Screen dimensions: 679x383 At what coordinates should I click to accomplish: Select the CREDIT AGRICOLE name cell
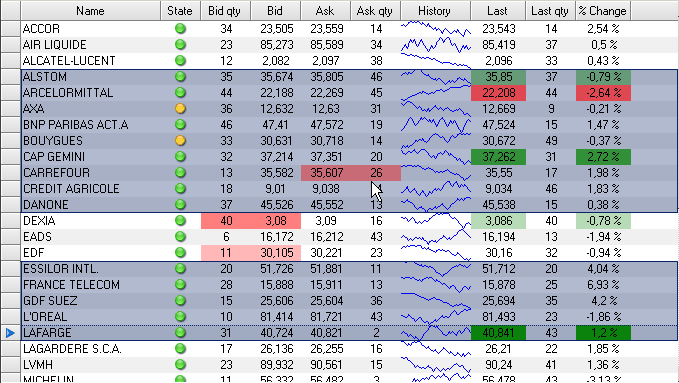(91, 188)
